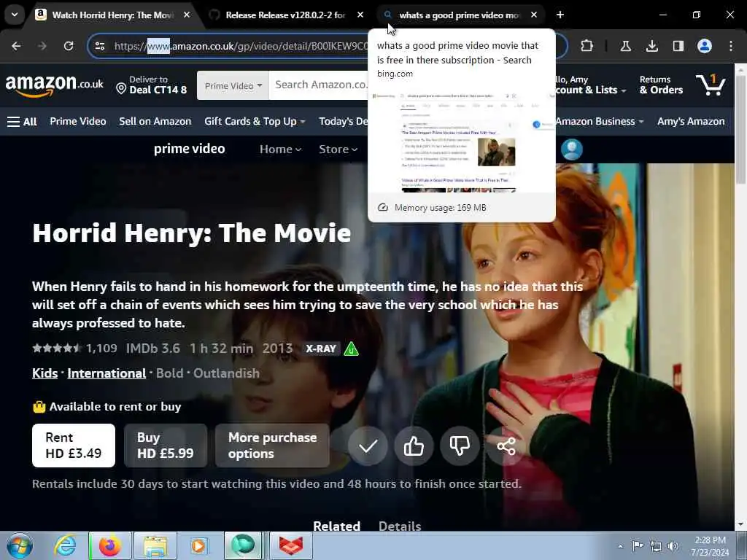Click the network tray icon
Viewport: 747px width, 560px height.
pyautogui.click(x=656, y=546)
